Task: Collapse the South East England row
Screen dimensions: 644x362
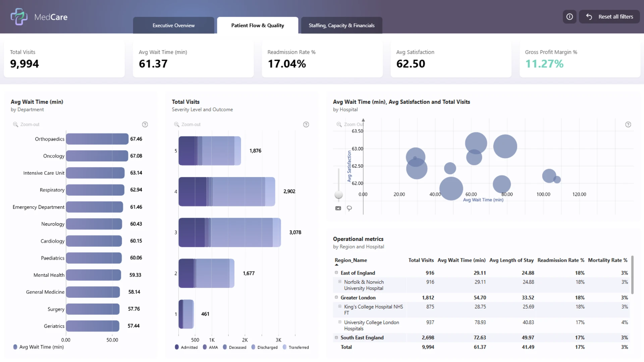Action: 336,337
